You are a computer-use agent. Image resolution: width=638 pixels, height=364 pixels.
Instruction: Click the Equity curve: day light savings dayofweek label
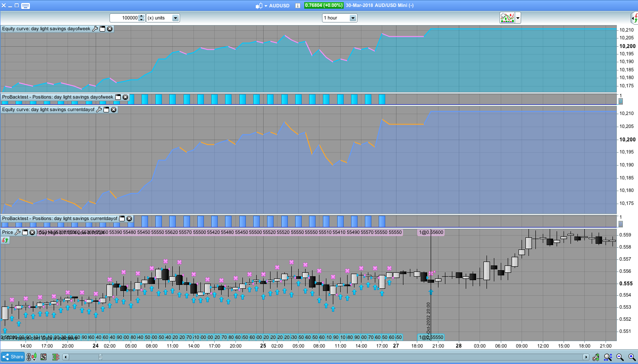tap(46, 29)
